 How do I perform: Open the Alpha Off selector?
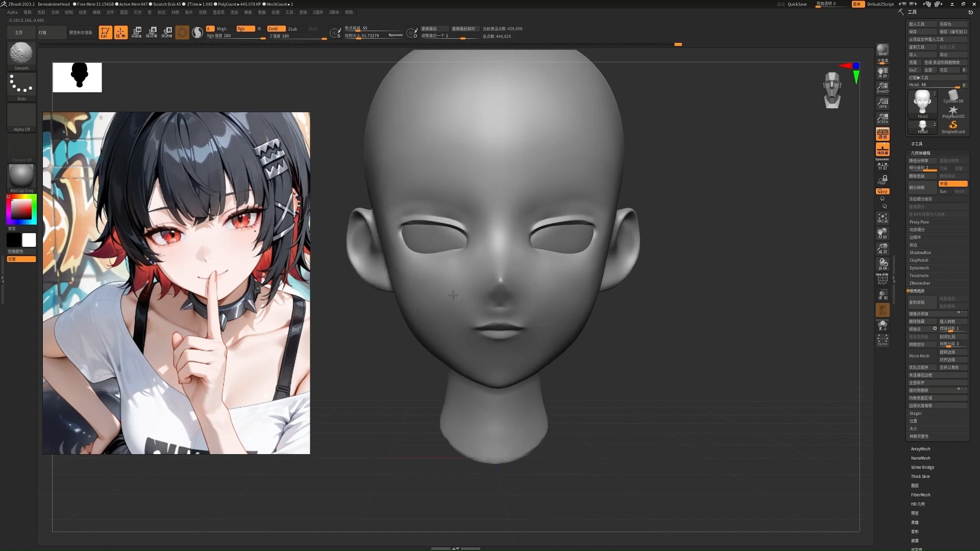[21, 117]
